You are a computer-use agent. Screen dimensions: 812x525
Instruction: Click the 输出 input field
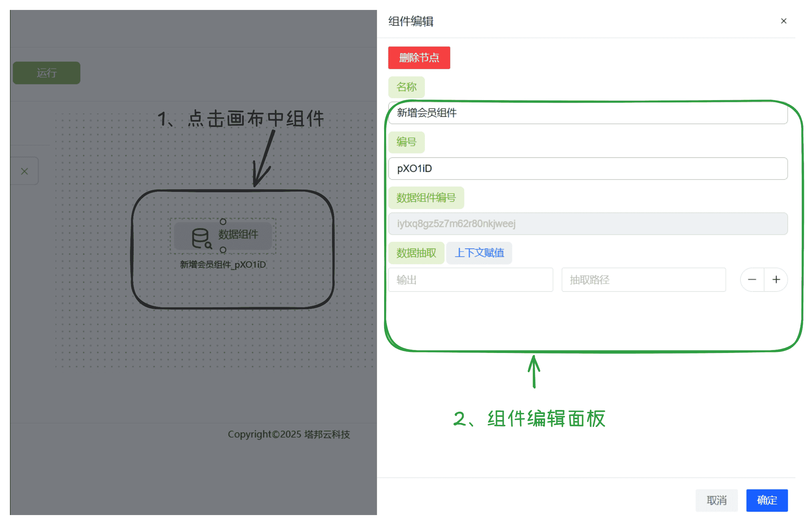pyautogui.click(x=470, y=280)
